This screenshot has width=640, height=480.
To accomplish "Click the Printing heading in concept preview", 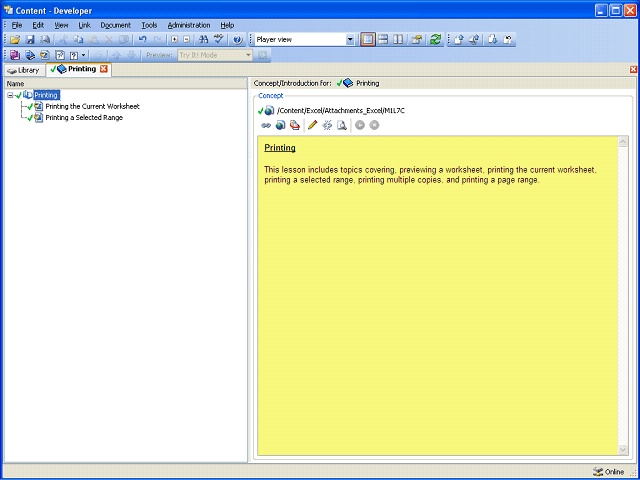I will [280, 148].
